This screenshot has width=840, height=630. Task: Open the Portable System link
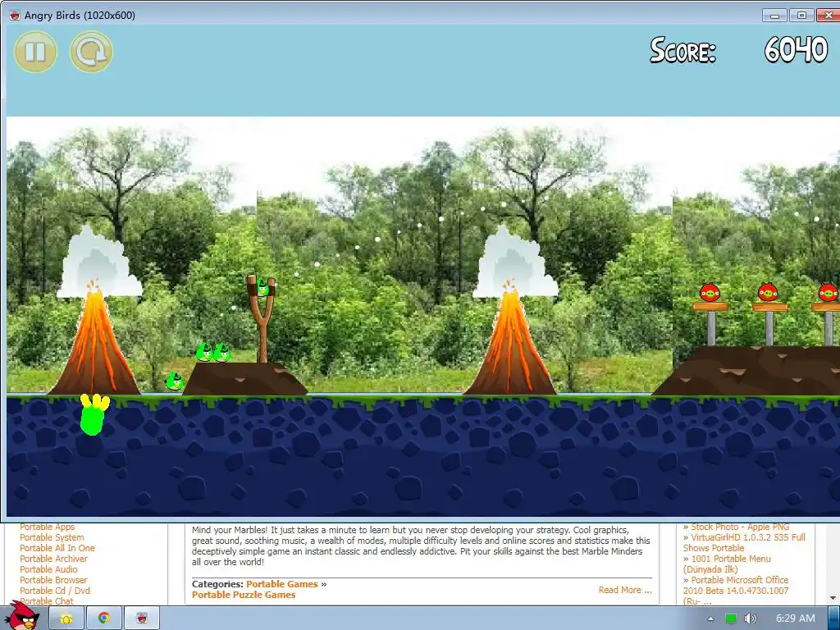tap(52, 537)
